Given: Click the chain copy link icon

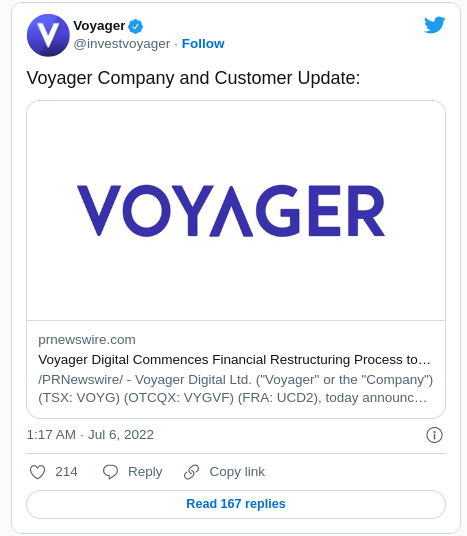Looking at the screenshot, I should (x=191, y=472).
